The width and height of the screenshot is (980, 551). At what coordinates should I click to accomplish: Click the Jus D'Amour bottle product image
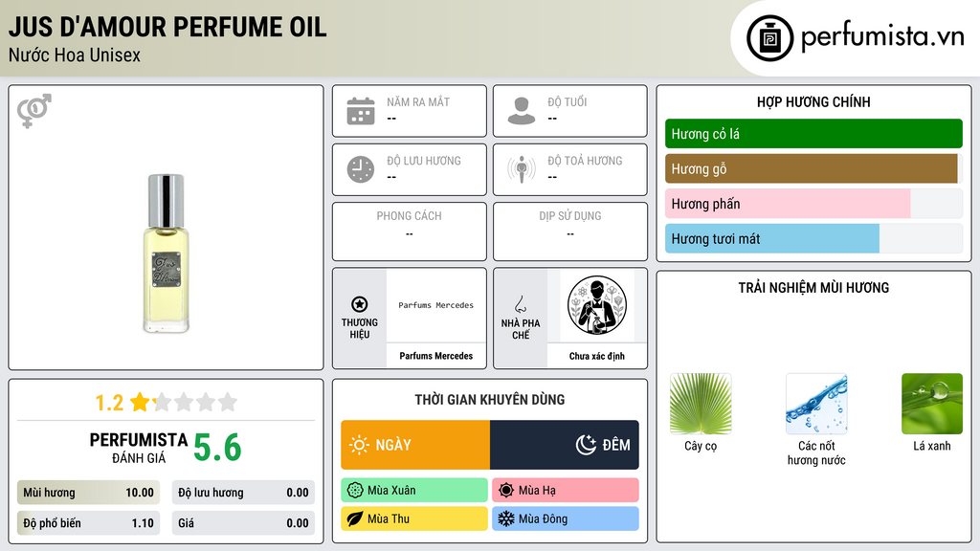point(167,253)
